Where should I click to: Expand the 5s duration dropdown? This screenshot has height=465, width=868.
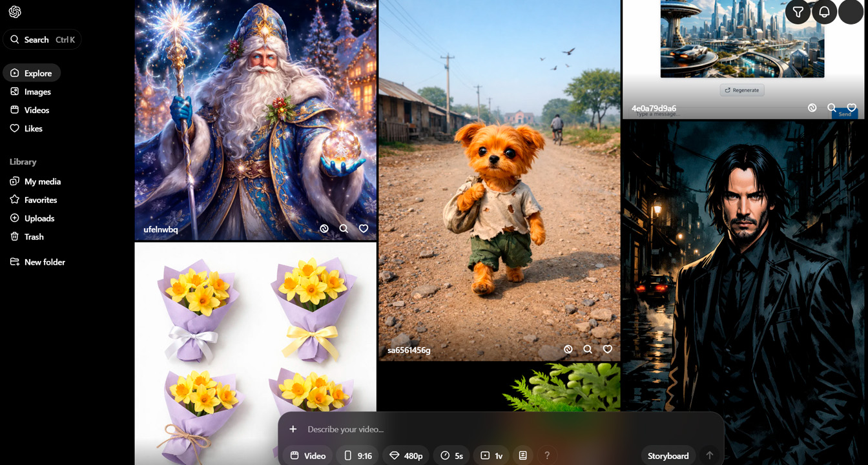pos(451,456)
